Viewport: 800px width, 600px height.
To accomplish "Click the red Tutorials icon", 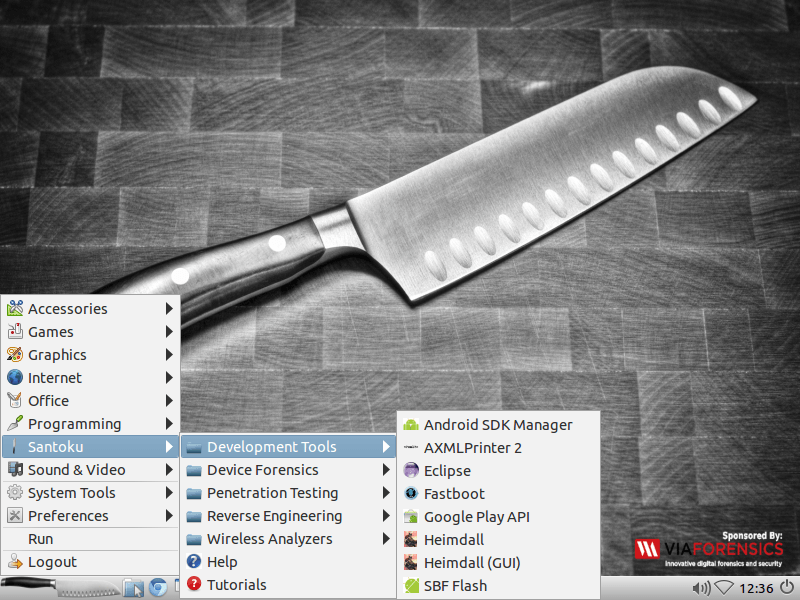I will click(194, 584).
